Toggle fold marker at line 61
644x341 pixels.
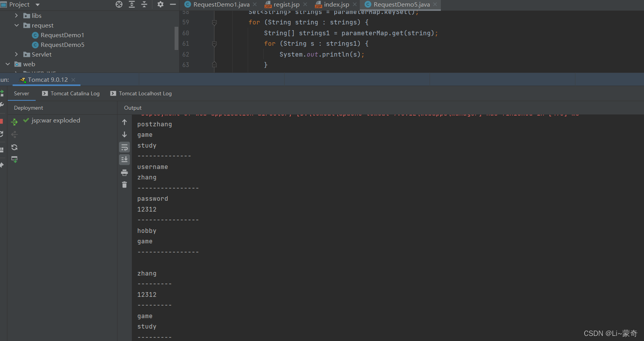tap(214, 44)
